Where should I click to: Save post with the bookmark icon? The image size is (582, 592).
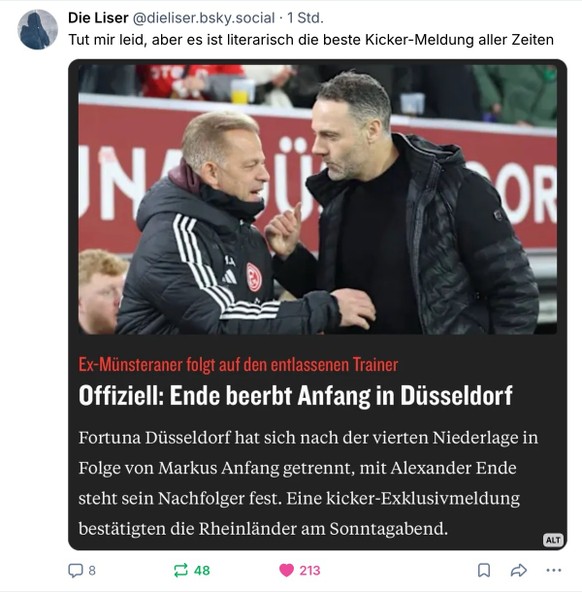point(484,570)
